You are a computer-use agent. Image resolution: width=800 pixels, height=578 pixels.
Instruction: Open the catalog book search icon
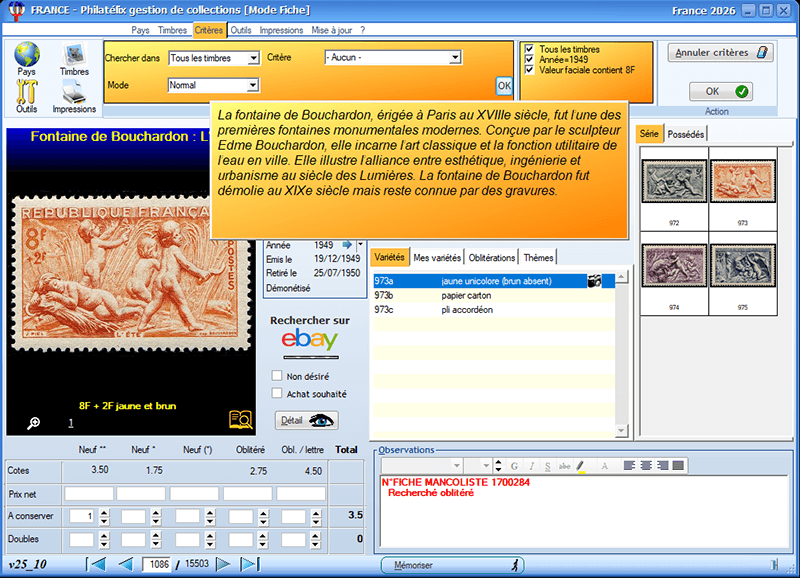[x=240, y=419]
